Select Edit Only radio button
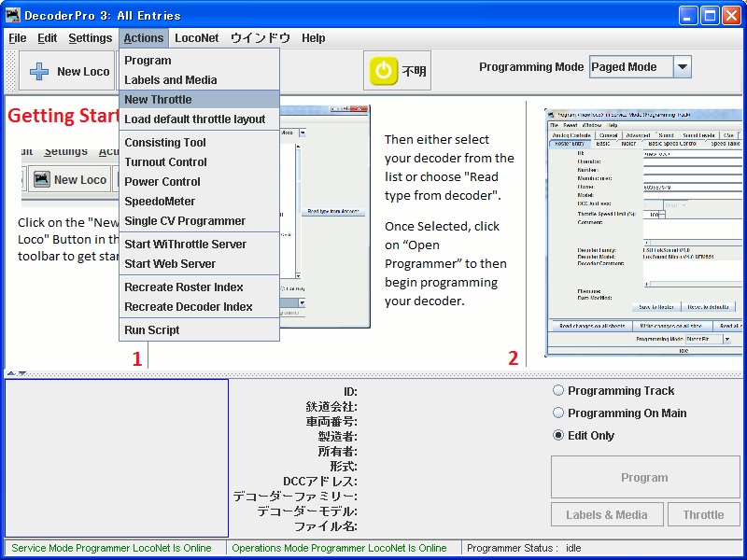The image size is (747, 560). 557,435
